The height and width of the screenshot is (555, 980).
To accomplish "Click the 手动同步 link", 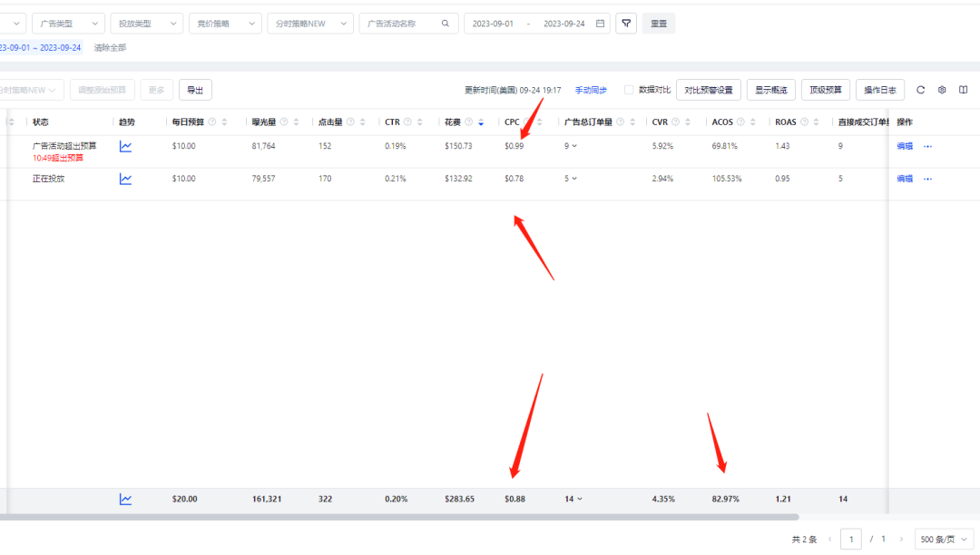I will 591,90.
